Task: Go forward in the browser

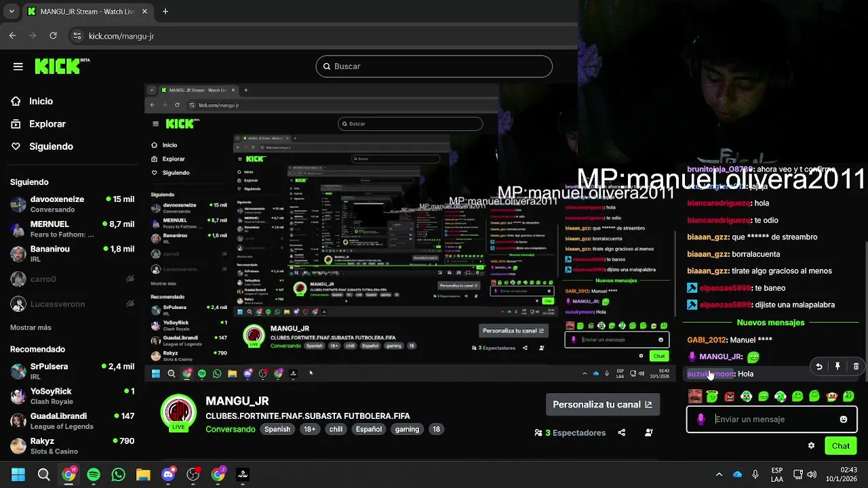Action: [x=33, y=36]
